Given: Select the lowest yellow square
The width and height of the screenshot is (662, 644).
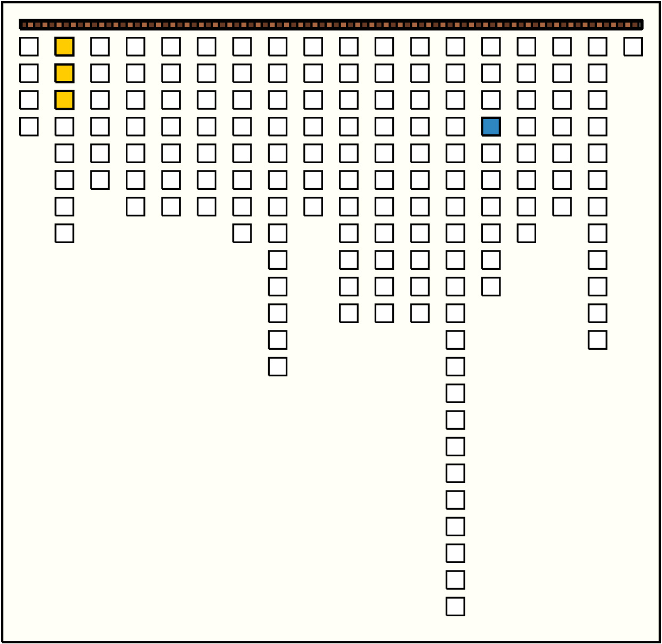Looking at the screenshot, I should point(64,100).
